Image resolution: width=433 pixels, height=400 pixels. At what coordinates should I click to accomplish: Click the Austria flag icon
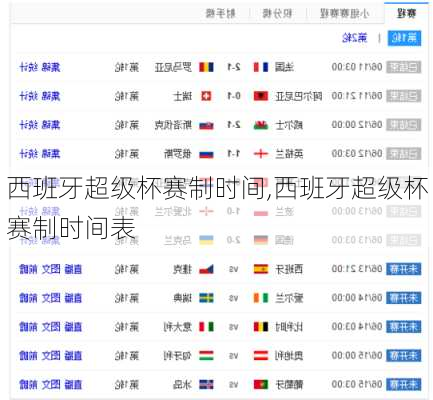pos(261,356)
